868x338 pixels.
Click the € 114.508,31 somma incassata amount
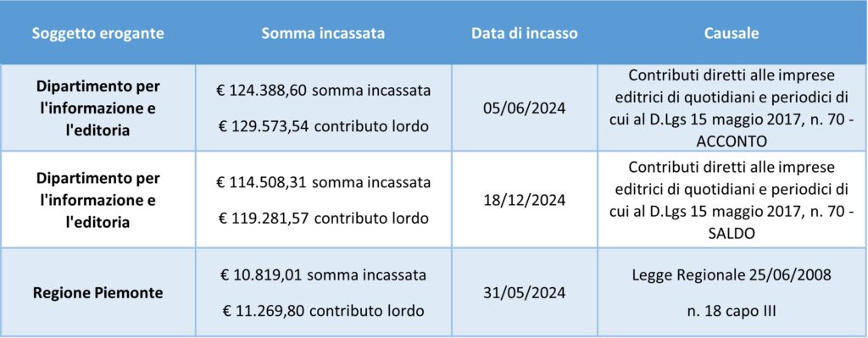[323, 182]
